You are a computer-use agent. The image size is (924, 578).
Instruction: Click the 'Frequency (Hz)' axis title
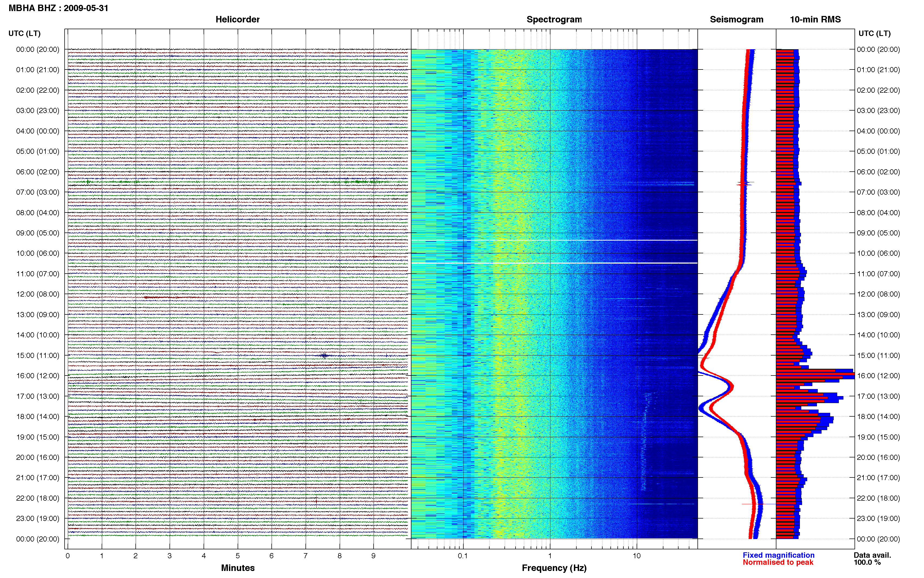[x=554, y=568]
